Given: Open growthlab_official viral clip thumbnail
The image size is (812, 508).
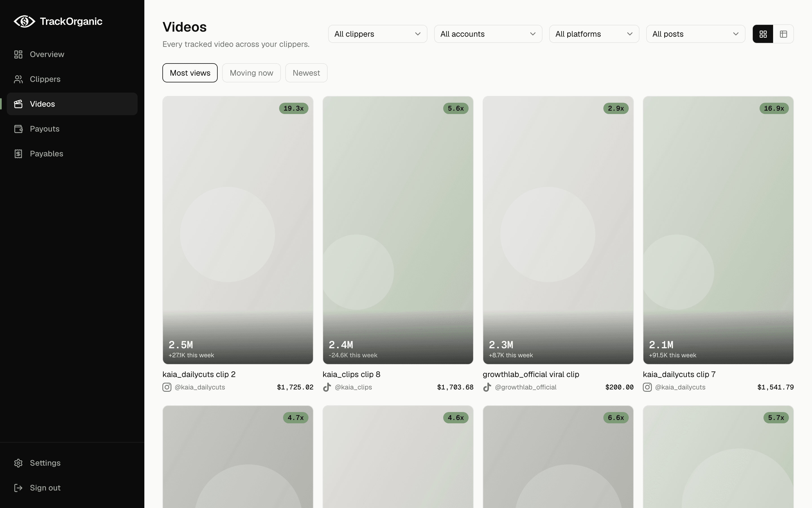Looking at the screenshot, I should pyautogui.click(x=558, y=230).
